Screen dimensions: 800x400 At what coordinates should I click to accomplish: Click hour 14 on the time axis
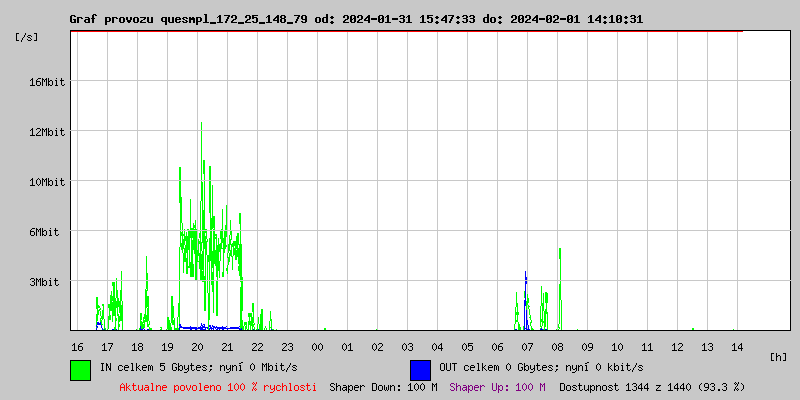pyautogui.click(x=737, y=347)
